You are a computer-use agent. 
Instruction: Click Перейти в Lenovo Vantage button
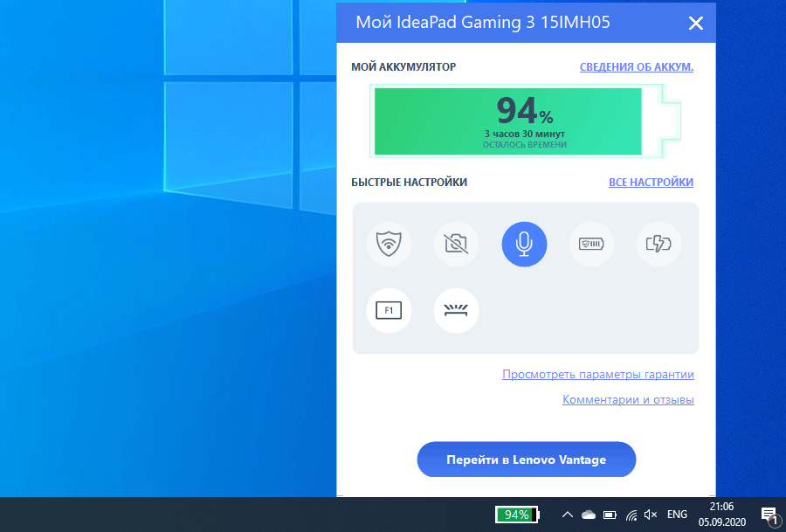tap(527, 459)
